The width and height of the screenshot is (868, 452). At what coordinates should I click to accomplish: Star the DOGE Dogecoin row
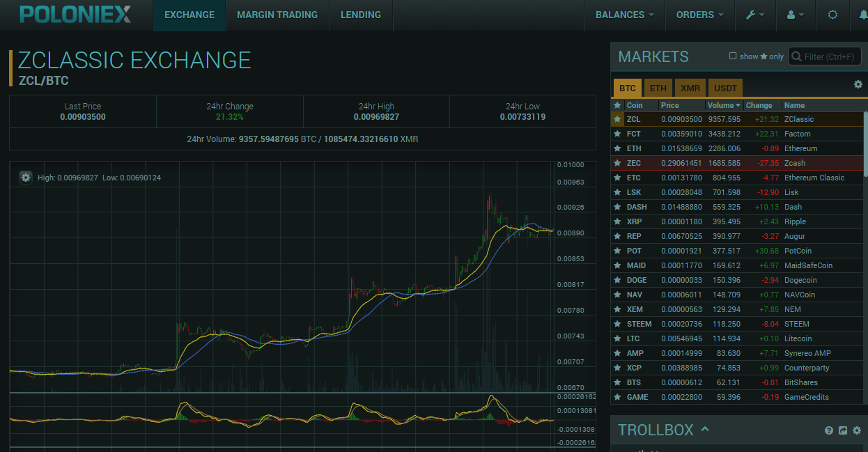pos(617,280)
